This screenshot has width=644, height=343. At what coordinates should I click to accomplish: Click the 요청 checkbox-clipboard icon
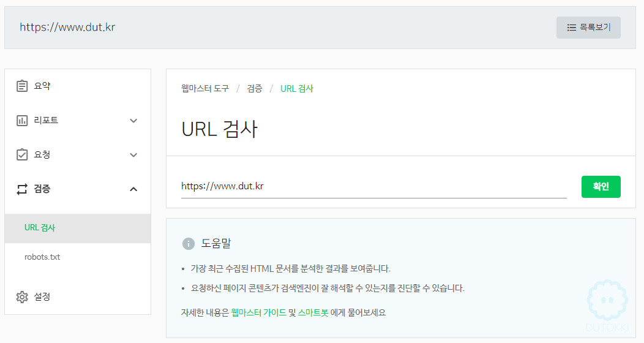tap(22, 154)
